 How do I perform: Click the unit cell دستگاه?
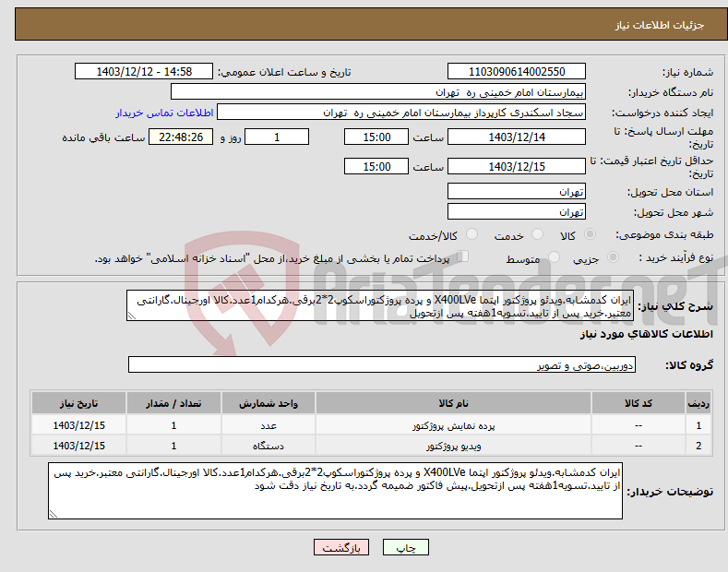click(x=269, y=447)
